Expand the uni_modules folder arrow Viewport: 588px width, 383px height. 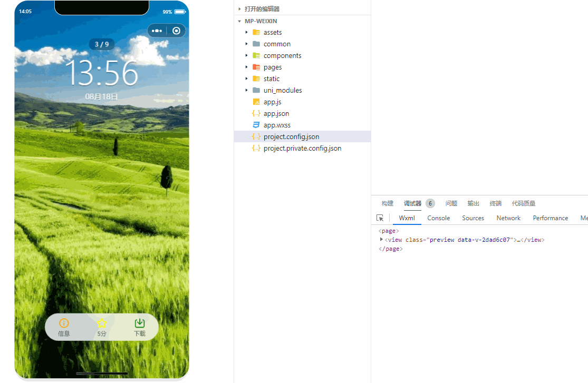point(246,90)
